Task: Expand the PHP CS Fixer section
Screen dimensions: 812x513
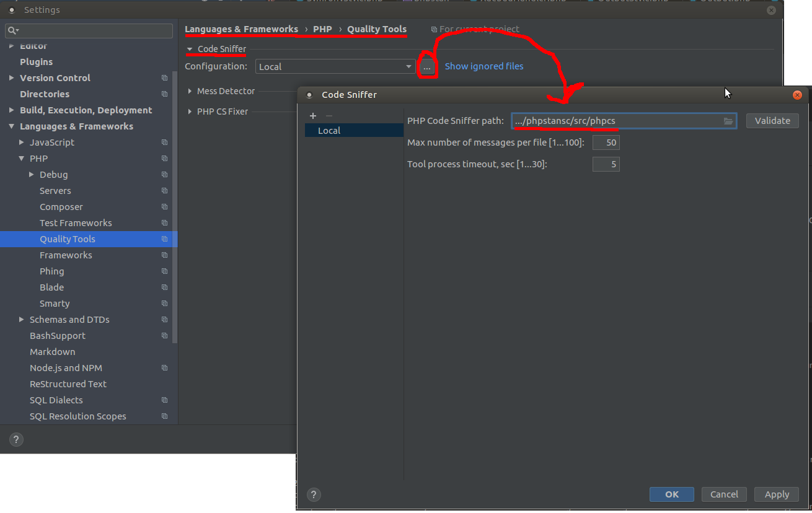Action: pyautogui.click(x=190, y=112)
